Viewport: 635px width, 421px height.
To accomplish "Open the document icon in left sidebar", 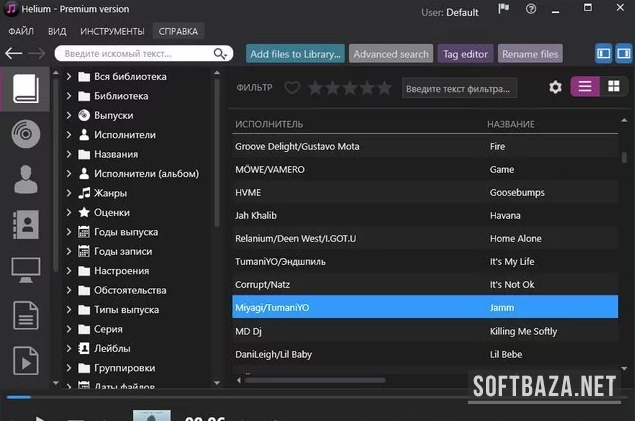I will pos(25,315).
